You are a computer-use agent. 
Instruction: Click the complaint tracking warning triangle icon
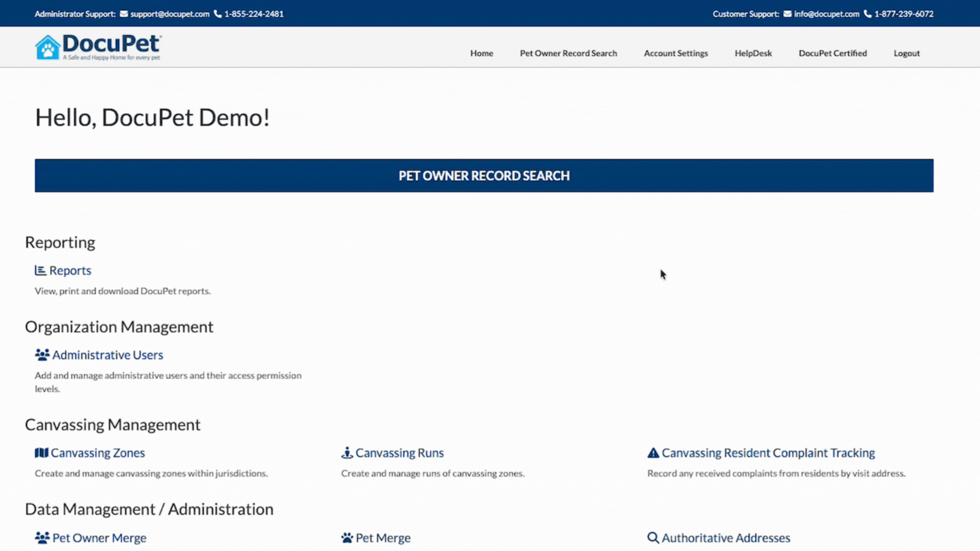(653, 453)
